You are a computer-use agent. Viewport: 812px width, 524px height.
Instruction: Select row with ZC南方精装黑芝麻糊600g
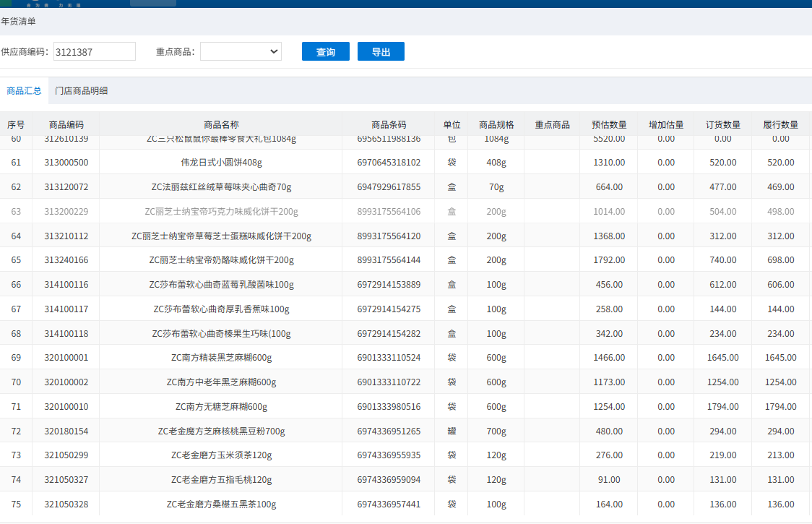pos(221,358)
